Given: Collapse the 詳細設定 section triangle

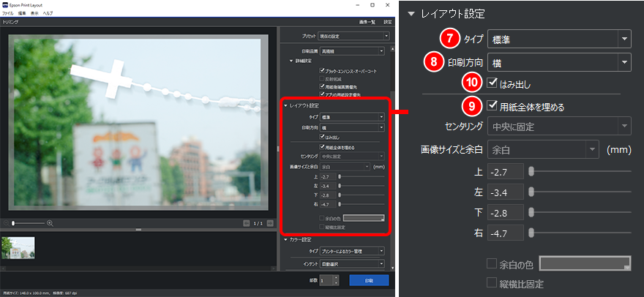Looking at the screenshot, I should (291, 61).
